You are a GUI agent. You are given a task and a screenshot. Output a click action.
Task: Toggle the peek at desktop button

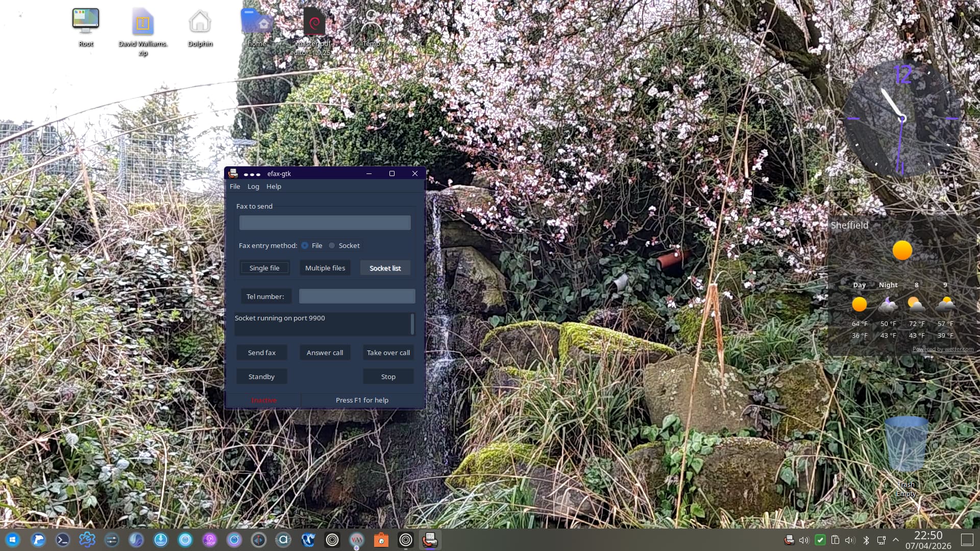click(x=967, y=540)
